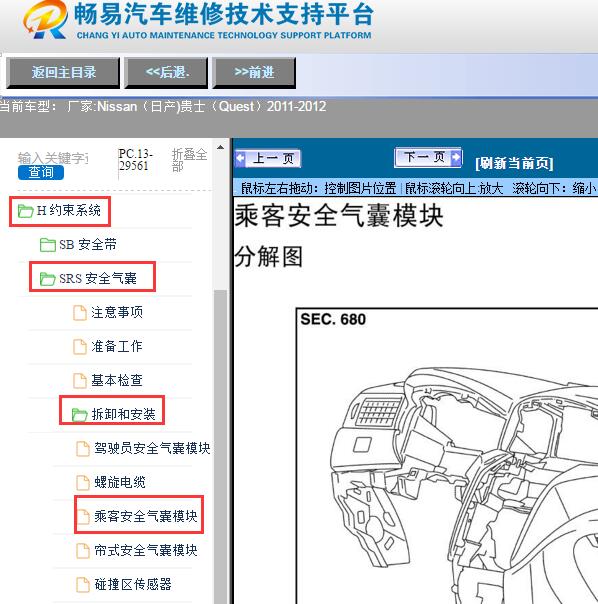Select the SB 安全带 tree label
The width and height of the screenshot is (598, 604).
(88, 244)
